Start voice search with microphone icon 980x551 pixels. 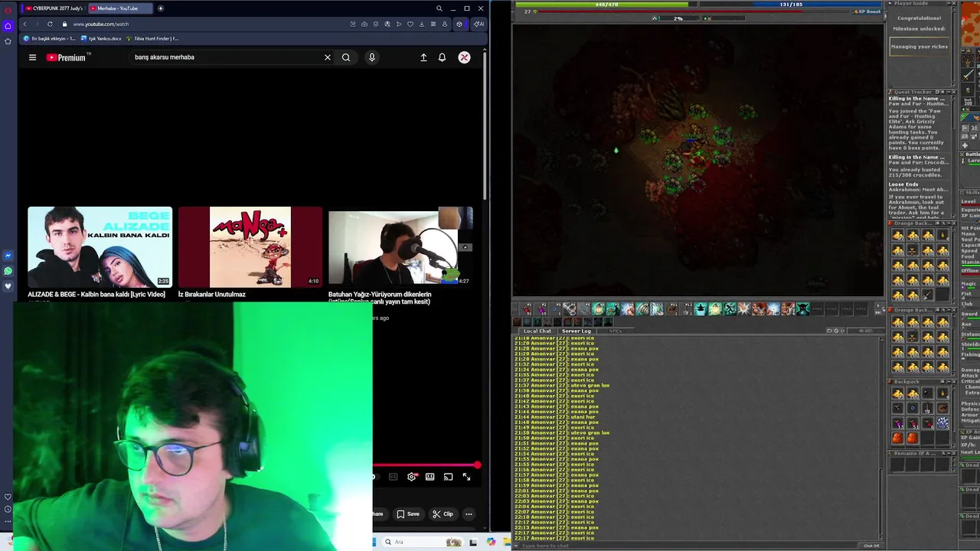[372, 57]
